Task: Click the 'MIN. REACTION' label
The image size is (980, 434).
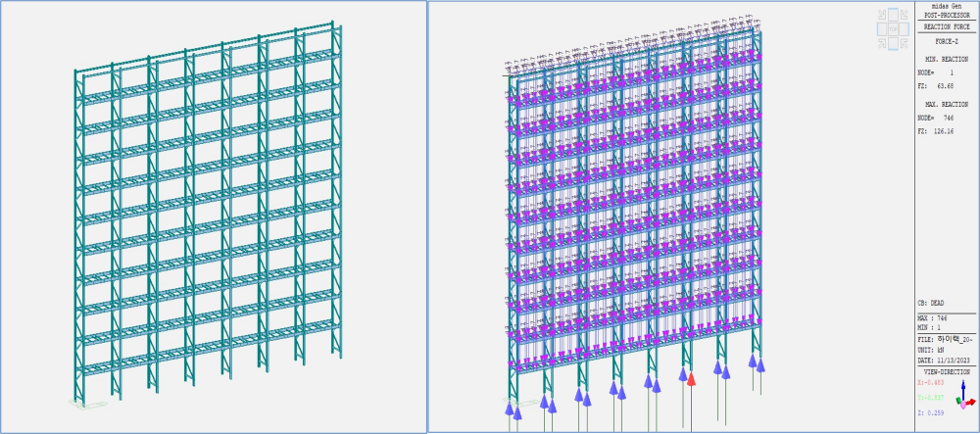Action: (x=947, y=60)
